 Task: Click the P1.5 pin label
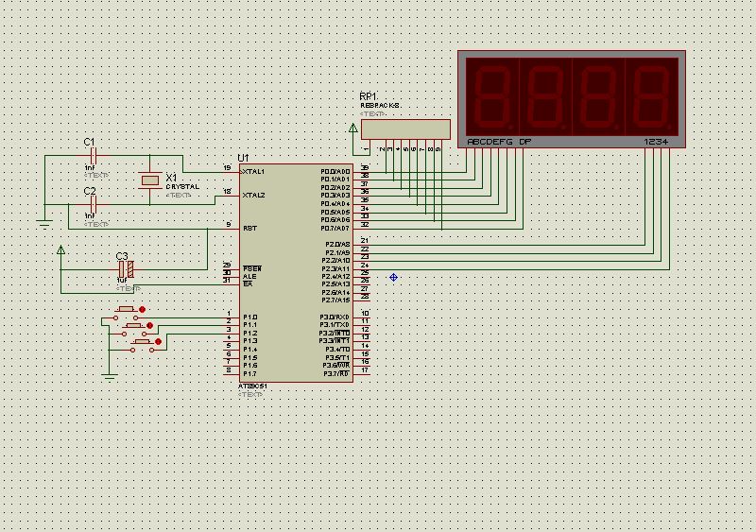[x=250, y=358]
